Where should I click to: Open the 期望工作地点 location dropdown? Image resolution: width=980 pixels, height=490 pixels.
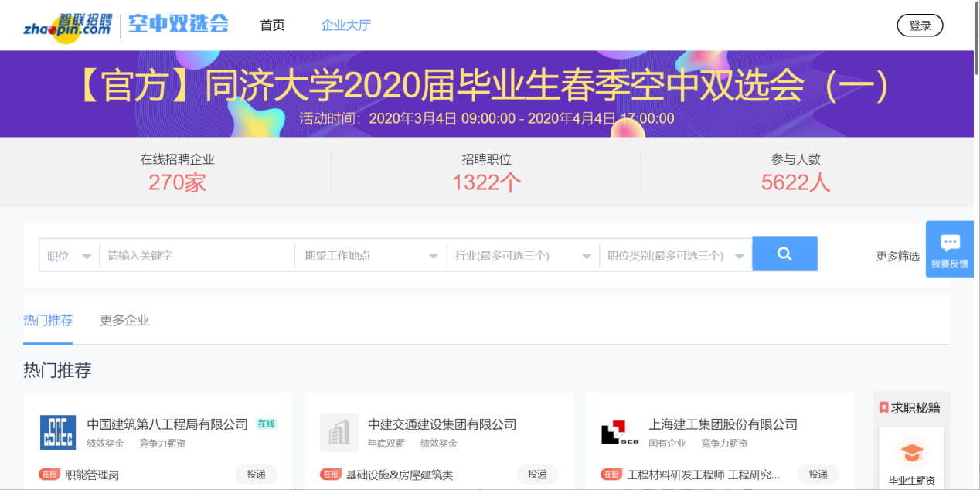pyautogui.click(x=371, y=256)
